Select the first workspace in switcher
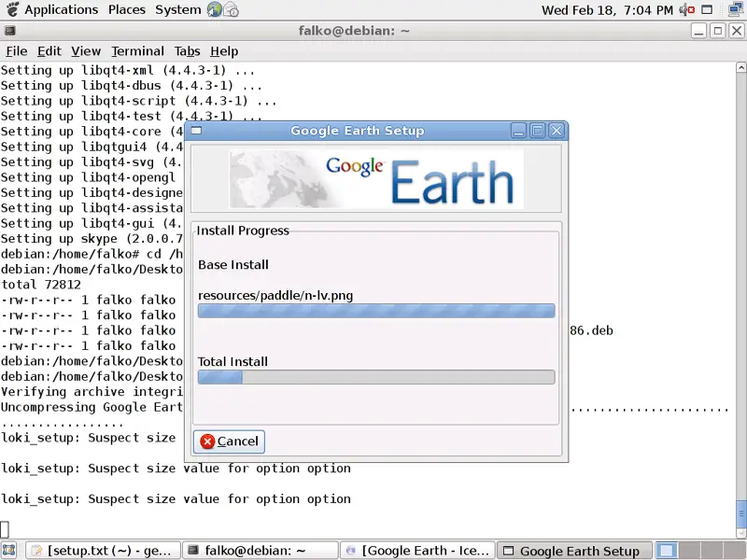The width and height of the screenshot is (747, 560). (666, 551)
